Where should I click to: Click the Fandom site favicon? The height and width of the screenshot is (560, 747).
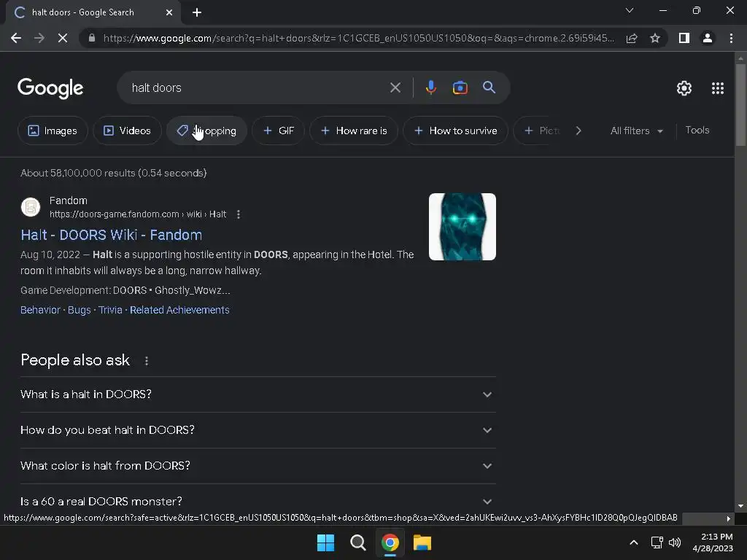[31, 207]
